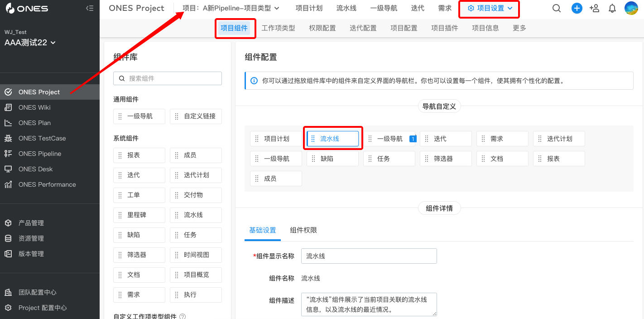Select 时间视图 component in library
The height and width of the screenshot is (319, 644).
[x=196, y=255]
